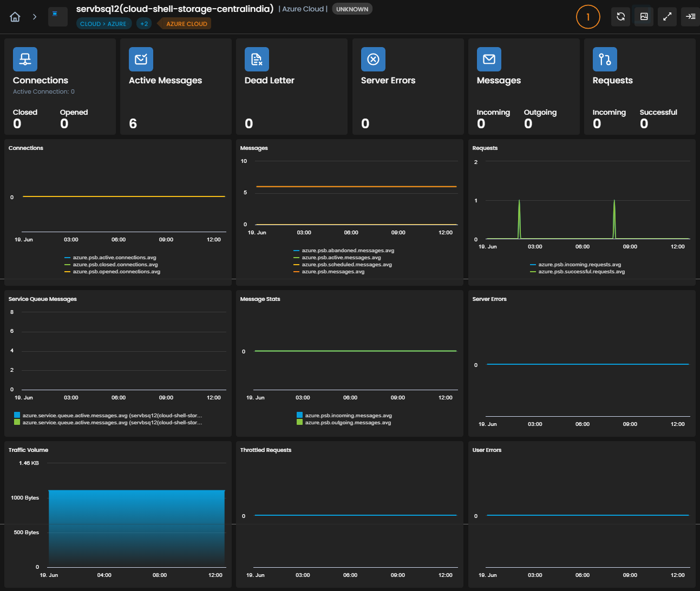Click the Server Errors widget icon
Image resolution: width=700 pixels, height=591 pixels.
(x=373, y=59)
